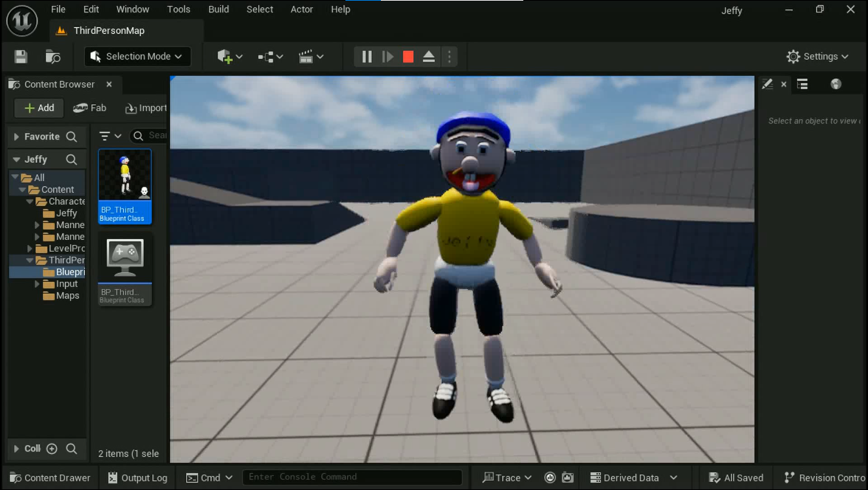
Task: Open the Cmd console type dropdown
Action: click(210, 477)
